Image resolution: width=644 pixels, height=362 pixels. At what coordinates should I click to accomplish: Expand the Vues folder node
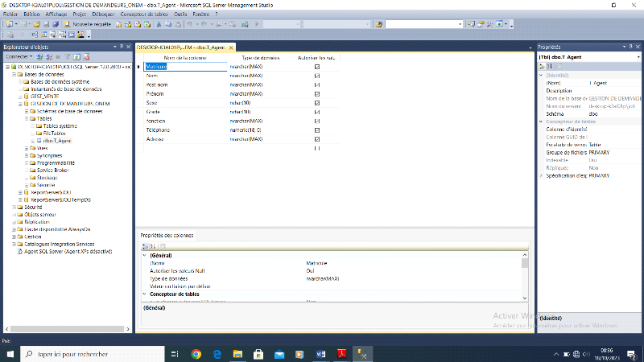27,148
